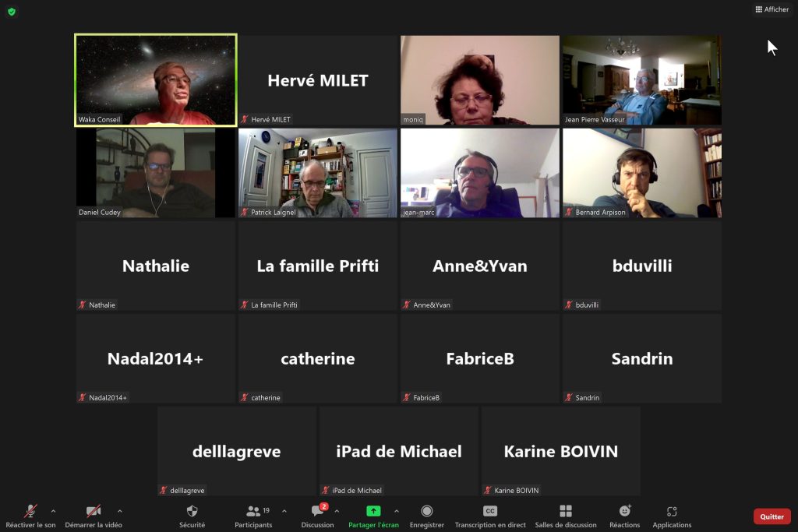
Task: Open the Discussion chat icon
Action: [318, 511]
